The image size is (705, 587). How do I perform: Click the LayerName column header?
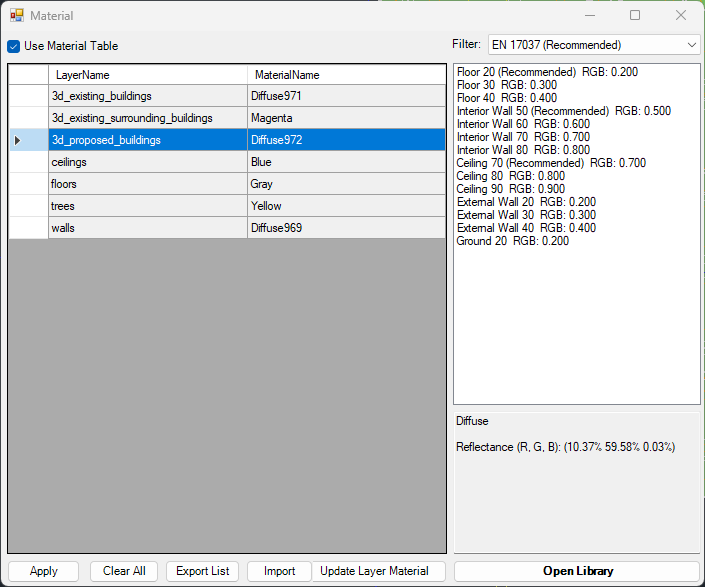point(147,75)
